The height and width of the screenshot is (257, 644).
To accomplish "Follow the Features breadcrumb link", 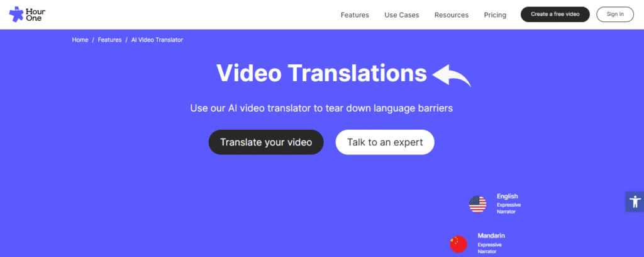I will [x=109, y=40].
